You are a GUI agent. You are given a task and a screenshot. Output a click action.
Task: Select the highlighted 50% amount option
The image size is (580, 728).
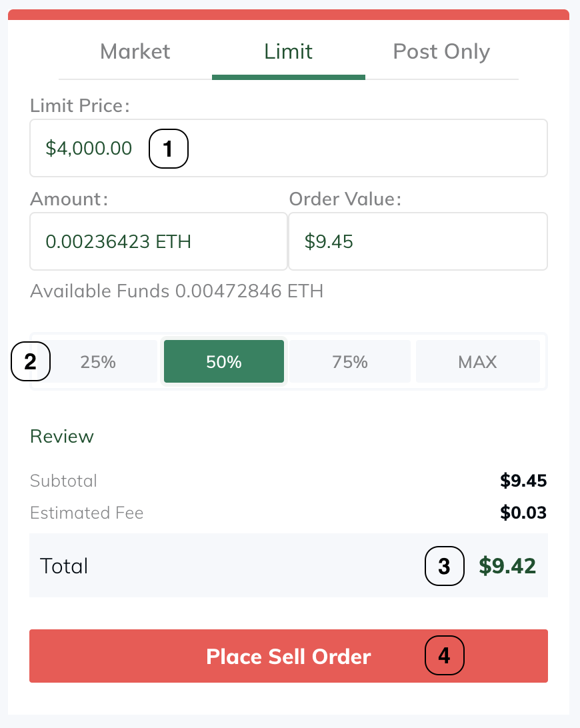pos(224,361)
